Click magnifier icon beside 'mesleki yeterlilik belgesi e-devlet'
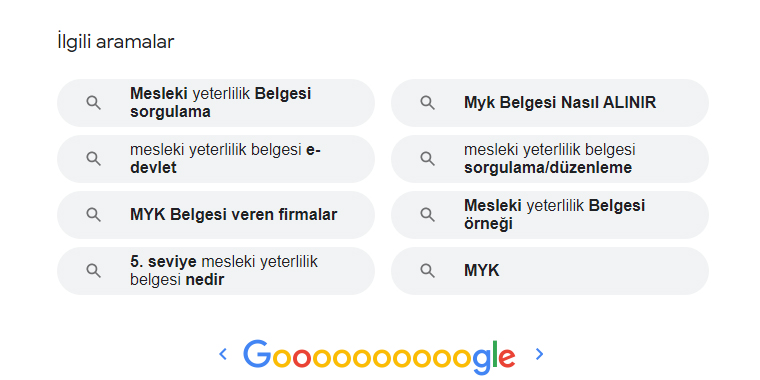The width and height of the screenshot is (760, 380). pos(94,159)
